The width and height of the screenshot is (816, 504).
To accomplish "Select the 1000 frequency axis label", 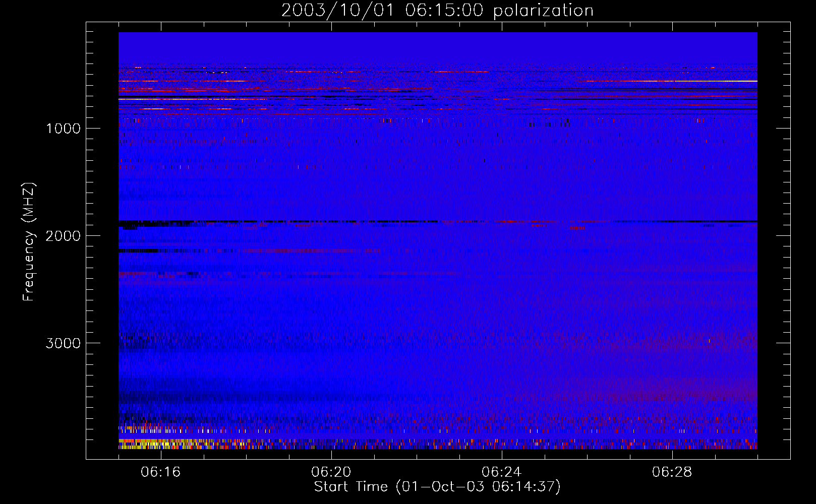I will pos(63,129).
